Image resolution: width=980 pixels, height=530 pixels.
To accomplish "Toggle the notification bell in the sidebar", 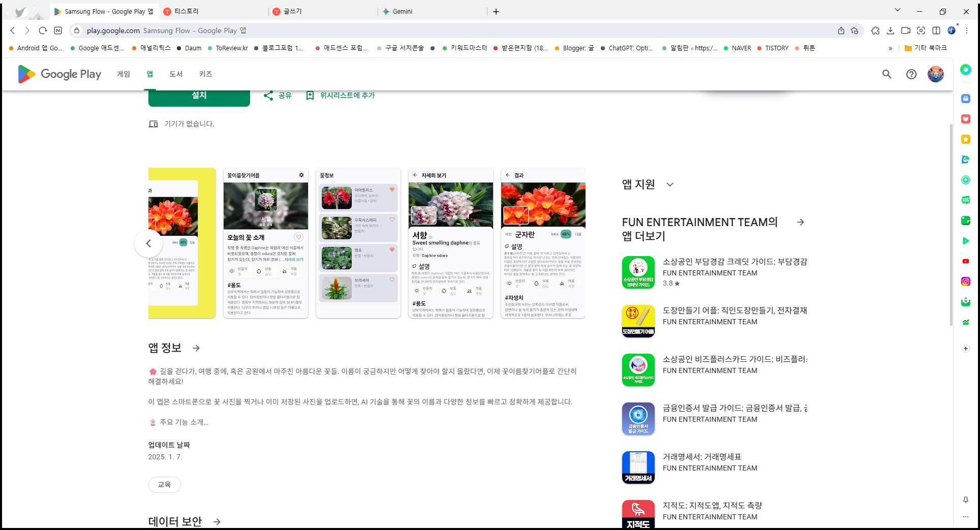I will [x=965, y=500].
